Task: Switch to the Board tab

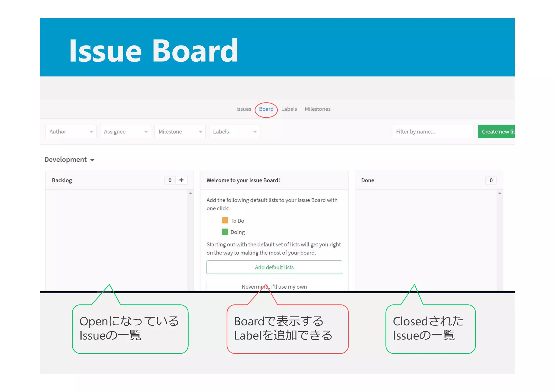Action: tap(266, 109)
